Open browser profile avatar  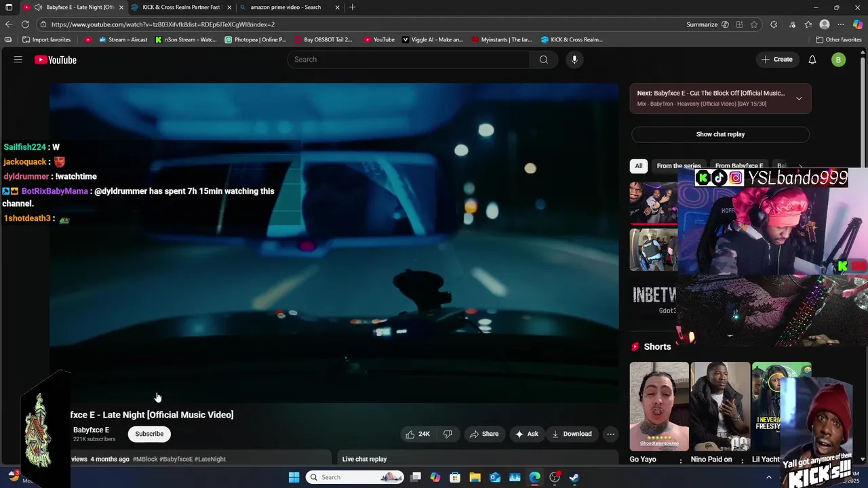(x=825, y=24)
